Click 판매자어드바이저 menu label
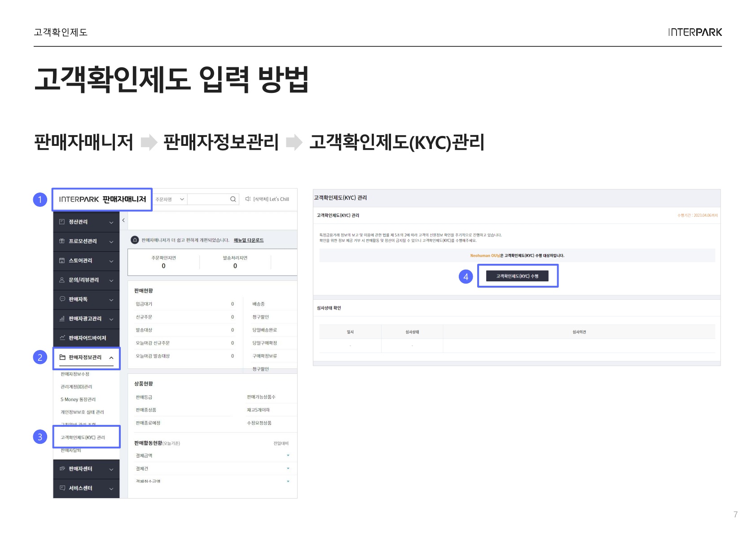This screenshot has height=534, width=756. pos(88,338)
